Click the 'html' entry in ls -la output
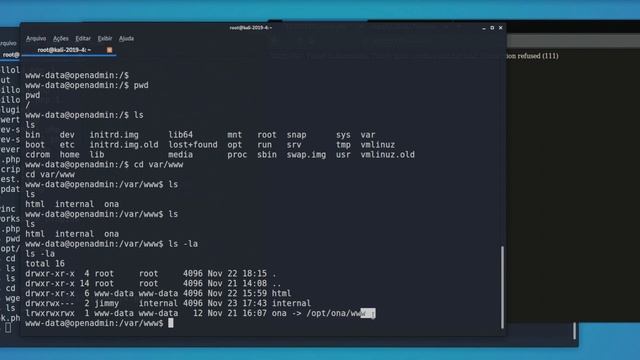This screenshot has width=640, height=360. [282, 293]
